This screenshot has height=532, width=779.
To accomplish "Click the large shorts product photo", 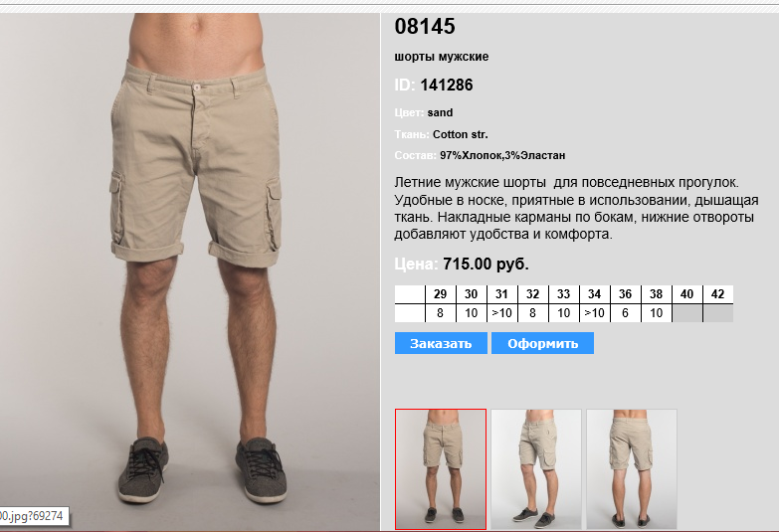I will point(190,272).
